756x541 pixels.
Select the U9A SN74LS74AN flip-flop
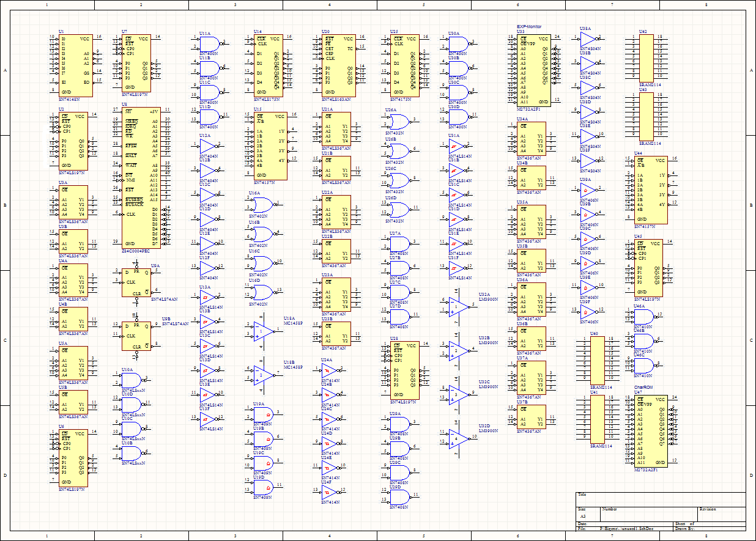pos(136,282)
